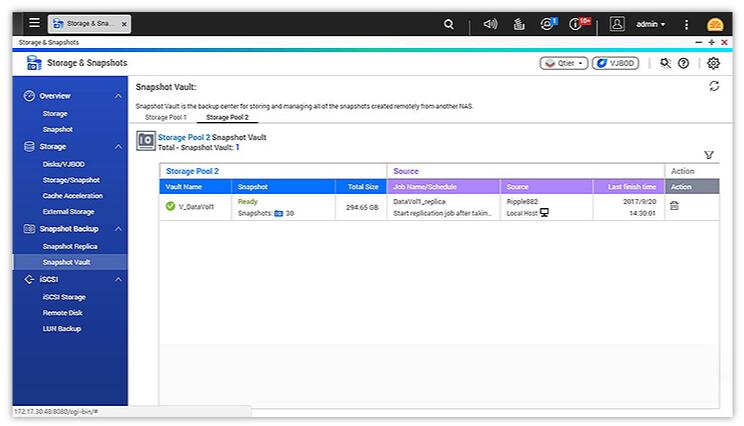Select the V_DataVol1 vault name
This screenshot has width=744, height=426.
tap(196, 207)
